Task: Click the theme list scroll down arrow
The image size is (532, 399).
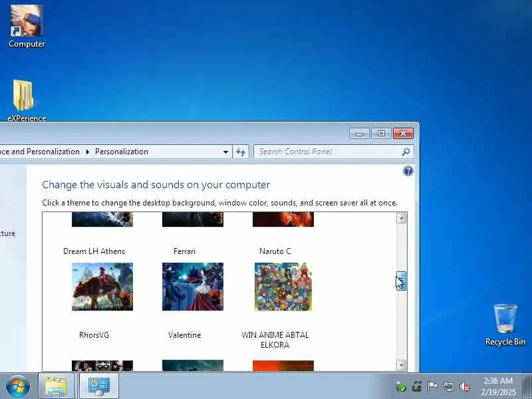Action: click(x=402, y=365)
